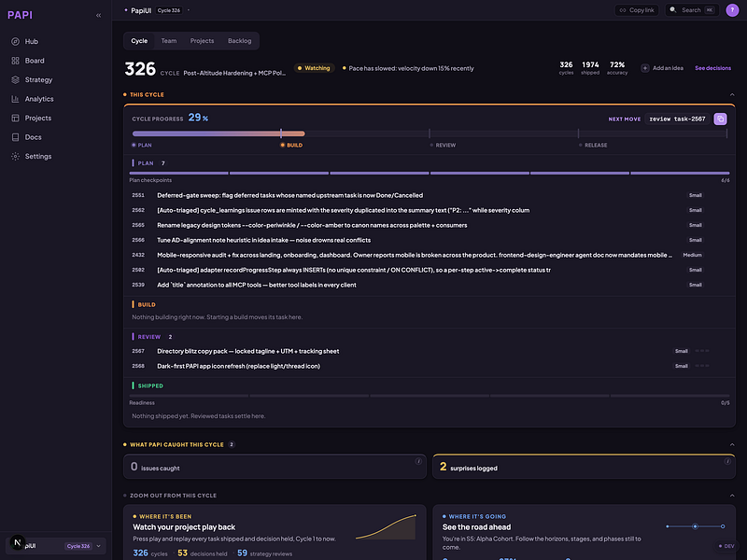Click the cycle progress bar
This screenshot has height=560, width=747.
click(430, 133)
